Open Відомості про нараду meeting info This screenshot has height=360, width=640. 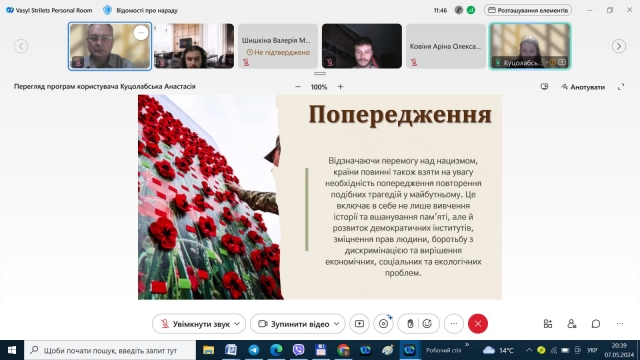pyautogui.click(x=147, y=10)
